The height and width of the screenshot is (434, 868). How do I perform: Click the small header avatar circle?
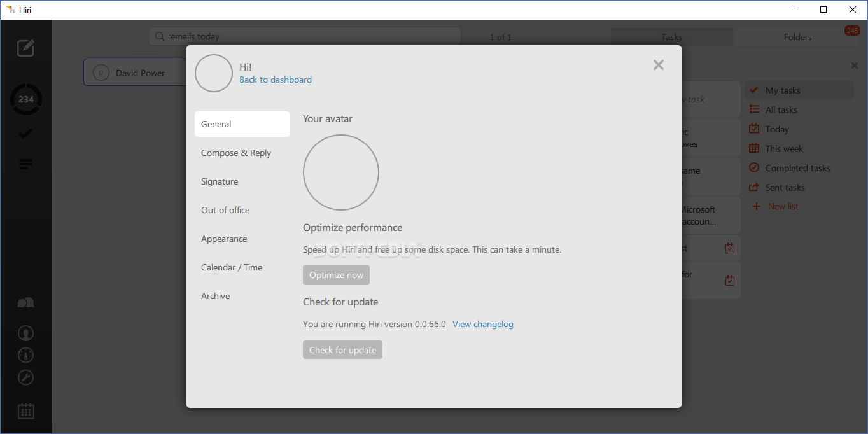click(x=214, y=73)
